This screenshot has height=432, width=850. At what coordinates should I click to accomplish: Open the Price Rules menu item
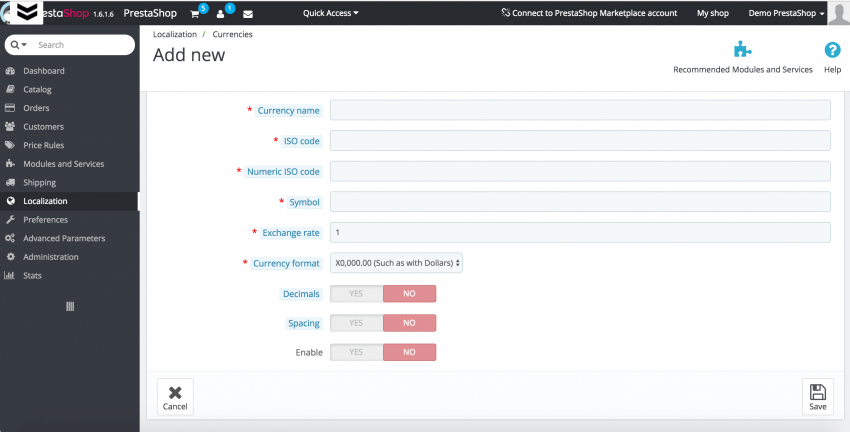pyautogui.click(x=43, y=145)
